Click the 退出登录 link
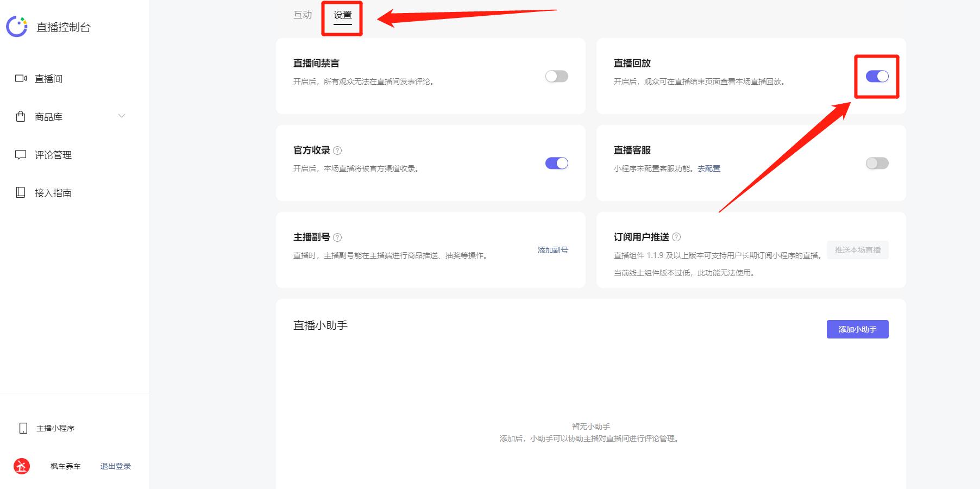Viewport: 980px width, 489px height. point(116,466)
